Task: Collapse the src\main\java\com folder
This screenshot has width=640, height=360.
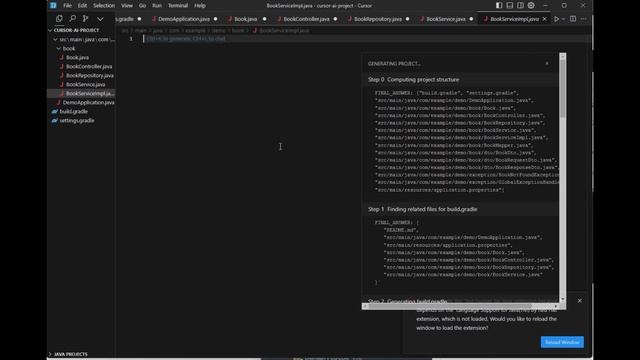Action: [x=84, y=40]
